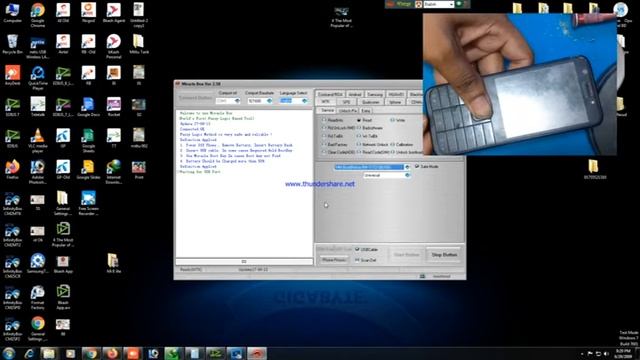Open Google Docs desktop shortcut

click(x=88, y=107)
